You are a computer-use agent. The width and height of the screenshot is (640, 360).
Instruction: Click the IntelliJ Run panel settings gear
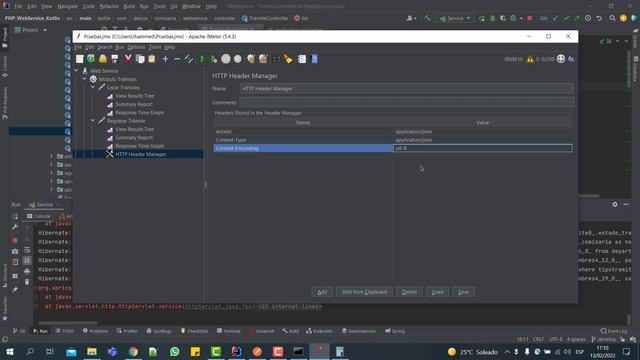pos(615,204)
